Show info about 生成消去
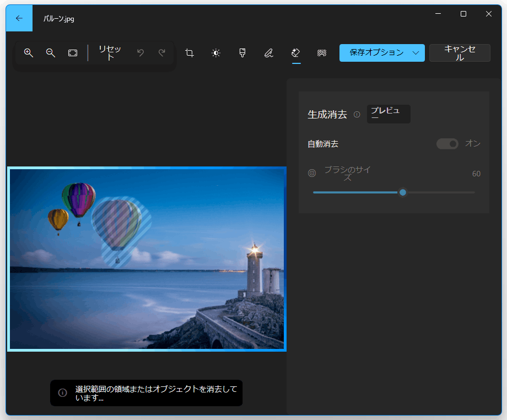The width and height of the screenshot is (507, 420). click(357, 115)
